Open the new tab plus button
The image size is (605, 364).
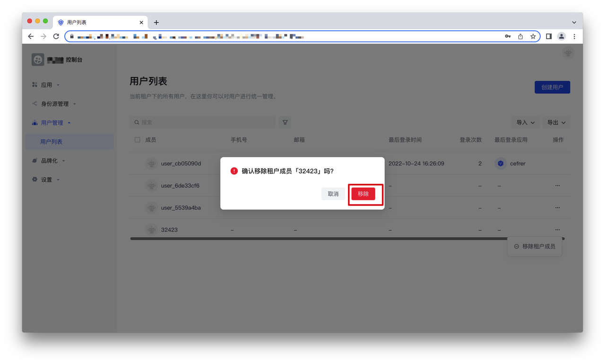click(156, 23)
